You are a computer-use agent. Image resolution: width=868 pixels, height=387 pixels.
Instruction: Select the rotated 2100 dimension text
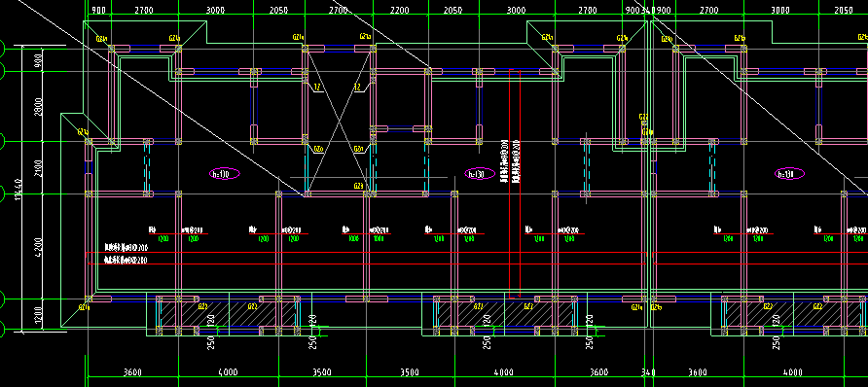click(38, 168)
